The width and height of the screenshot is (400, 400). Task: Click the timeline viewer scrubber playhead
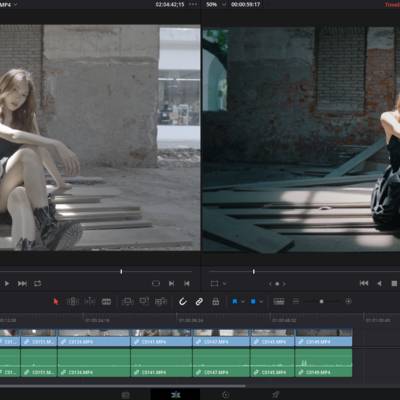(254, 272)
